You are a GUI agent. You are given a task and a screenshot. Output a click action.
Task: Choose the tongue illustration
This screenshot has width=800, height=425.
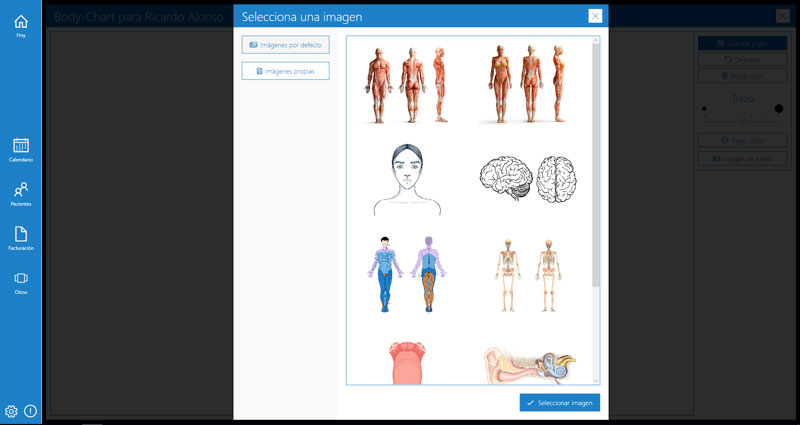pyautogui.click(x=407, y=363)
